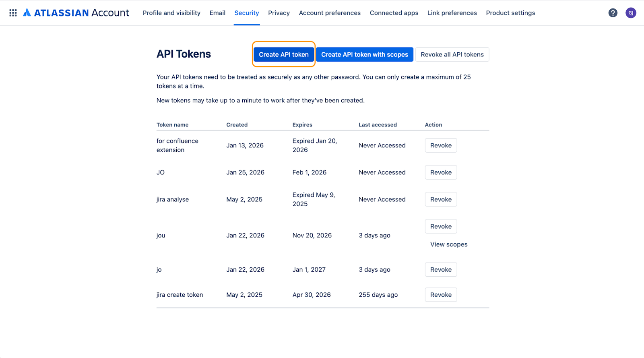Click Create API token button
Viewport: 644px width, 358px height.
[x=284, y=54]
